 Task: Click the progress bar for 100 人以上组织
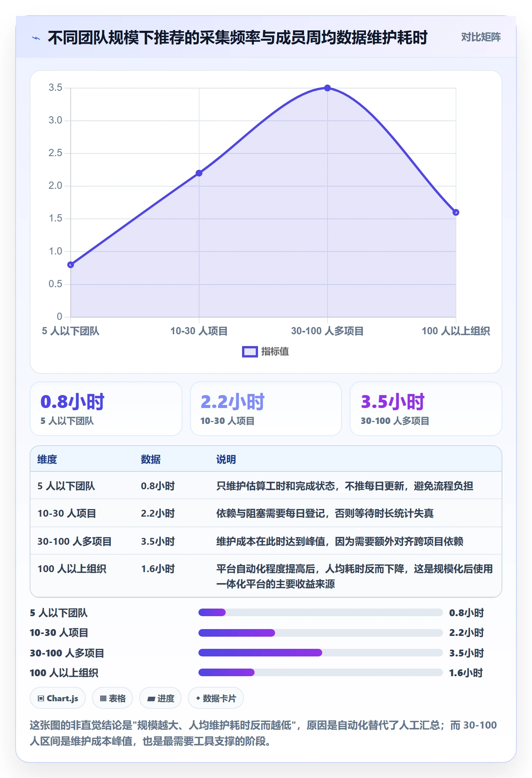(x=321, y=672)
